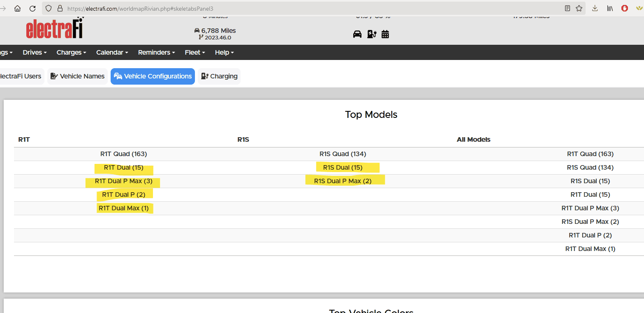Click the Top Models heading

(x=371, y=115)
